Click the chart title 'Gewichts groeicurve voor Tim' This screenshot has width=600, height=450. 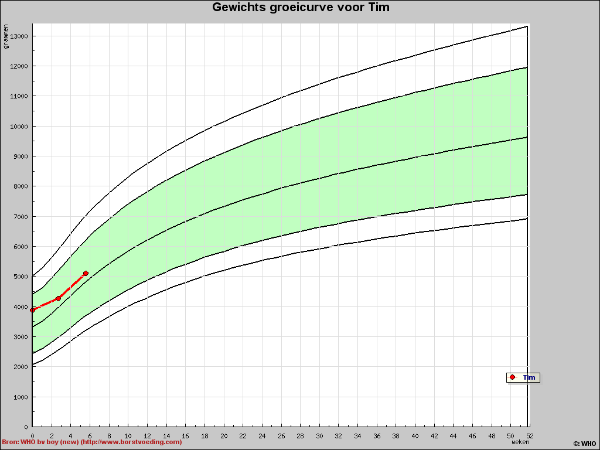pos(301,7)
